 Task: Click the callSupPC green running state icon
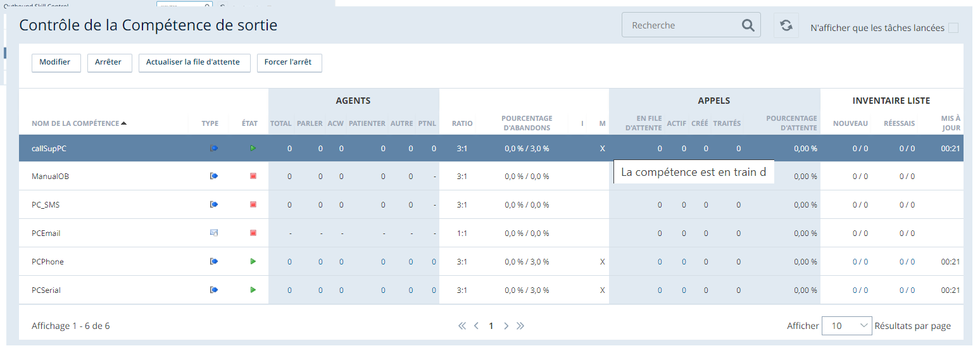253,148
